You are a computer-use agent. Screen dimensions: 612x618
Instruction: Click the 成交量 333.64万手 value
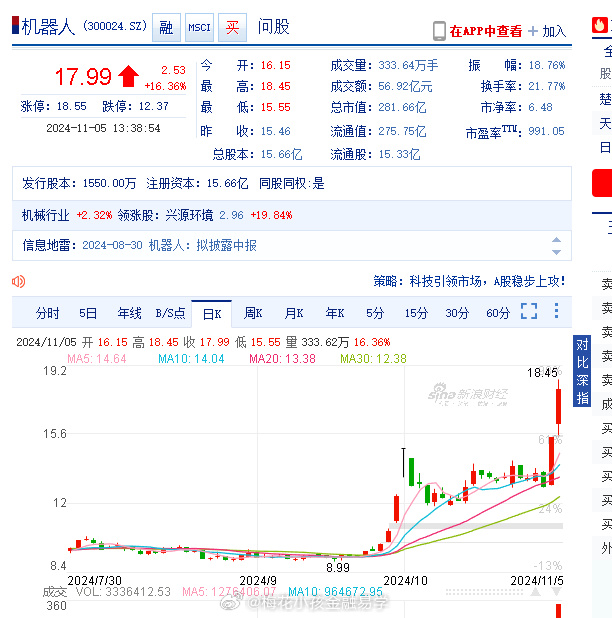(x=408, y=65)
